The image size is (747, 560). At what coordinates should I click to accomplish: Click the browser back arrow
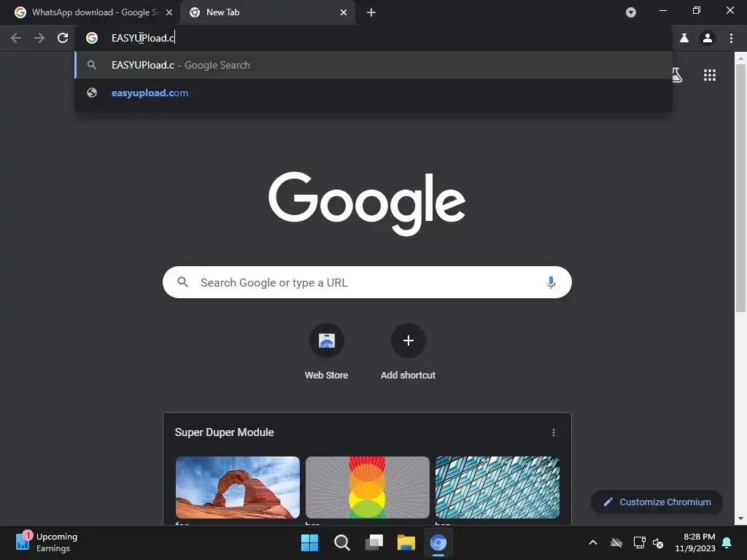click(16, 38)
